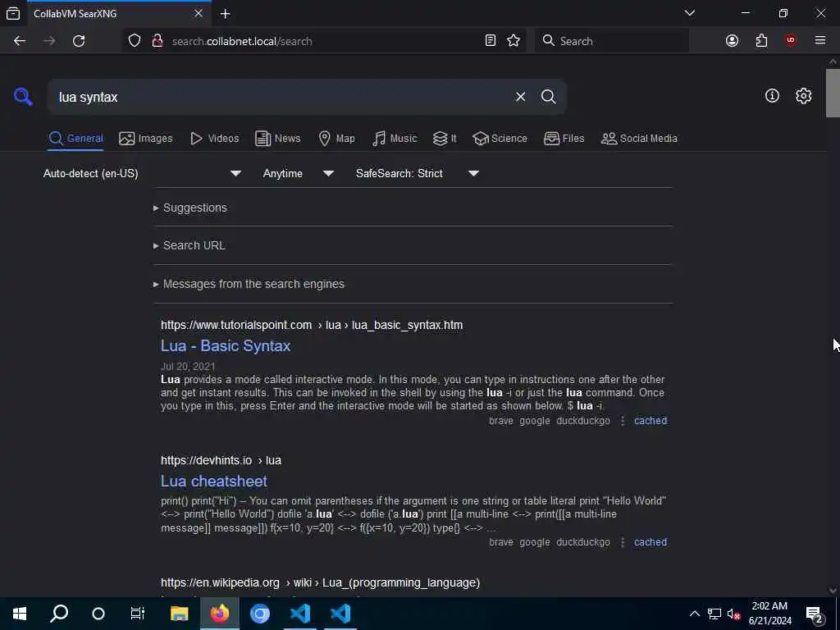Open the Auto-detect (en-US) language dropdown
This screenshot has width=840, height=630.
pos(142,174)
